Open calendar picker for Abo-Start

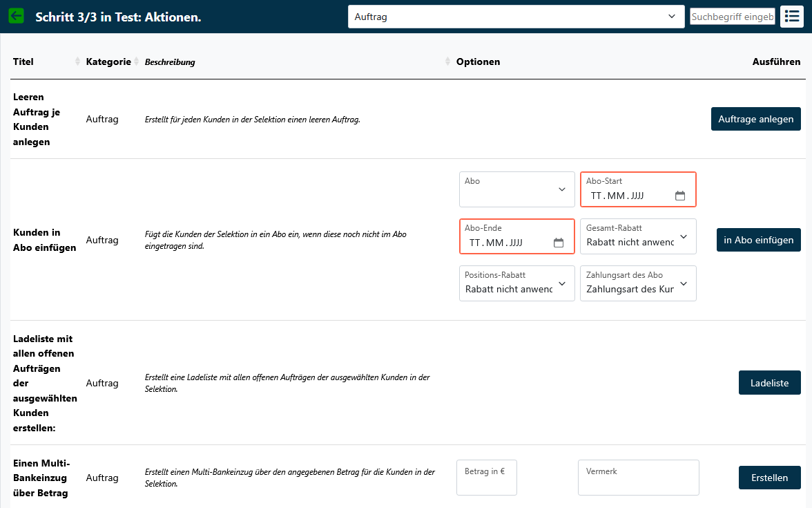[x=679, y=196]
